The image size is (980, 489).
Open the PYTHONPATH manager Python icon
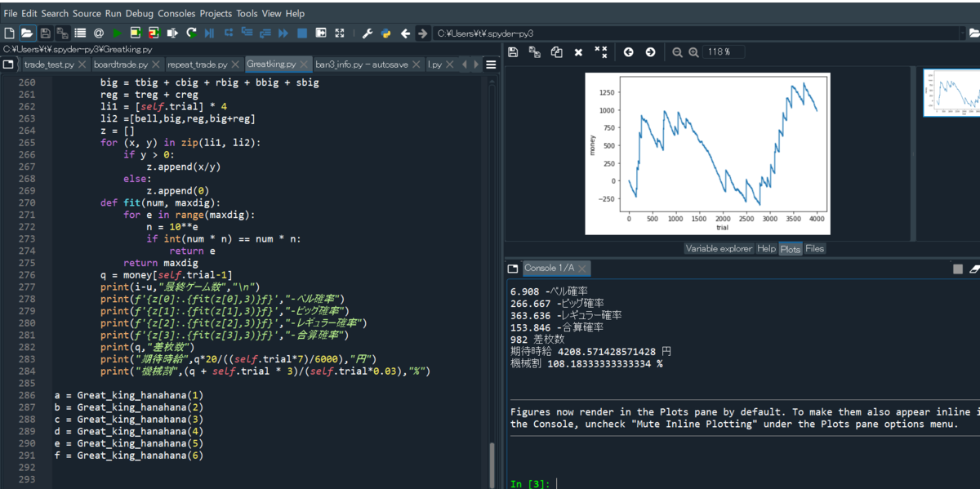[385, 33]
